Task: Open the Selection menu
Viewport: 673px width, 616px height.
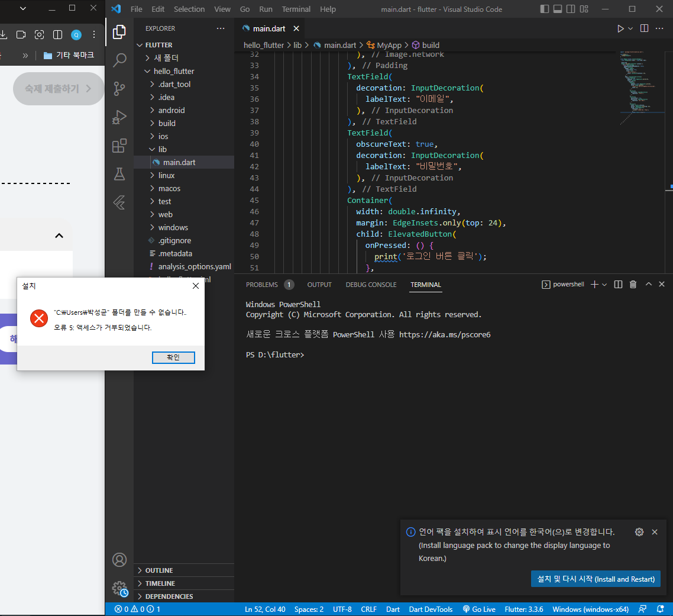Action: (189, 9)
